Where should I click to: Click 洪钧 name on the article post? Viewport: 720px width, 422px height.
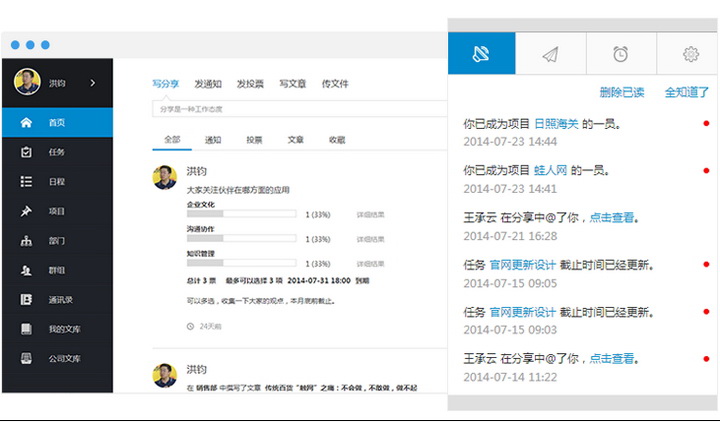197,369
